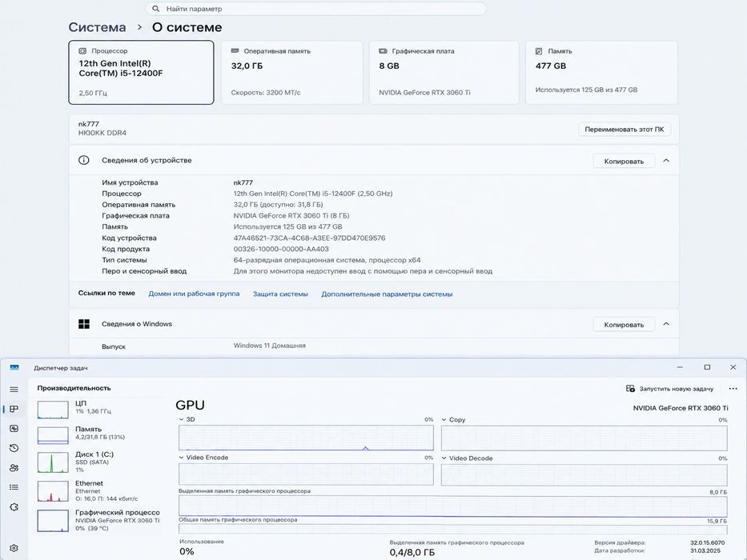Open Task Manager hamburger navigation menu
Screen dimensions: 747x560
[14, 390]
